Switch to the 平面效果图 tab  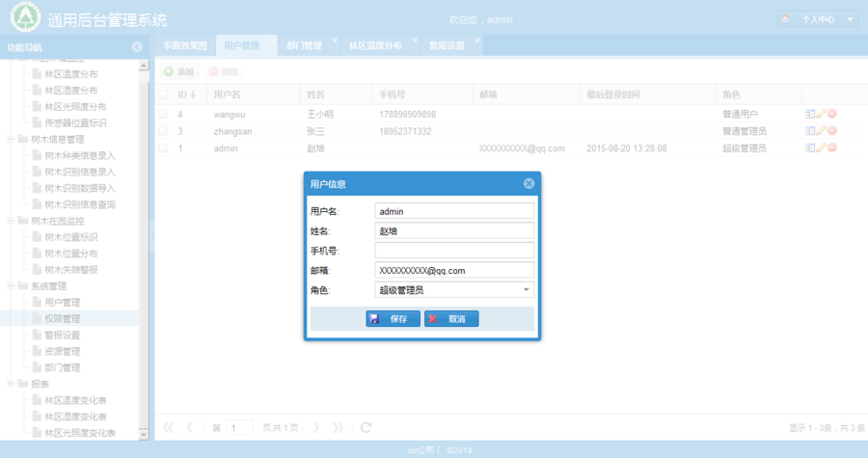pos(185,46)
